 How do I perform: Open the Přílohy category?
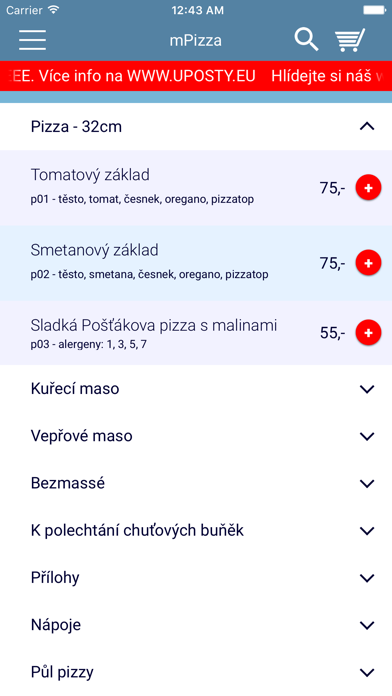[196, 577]
